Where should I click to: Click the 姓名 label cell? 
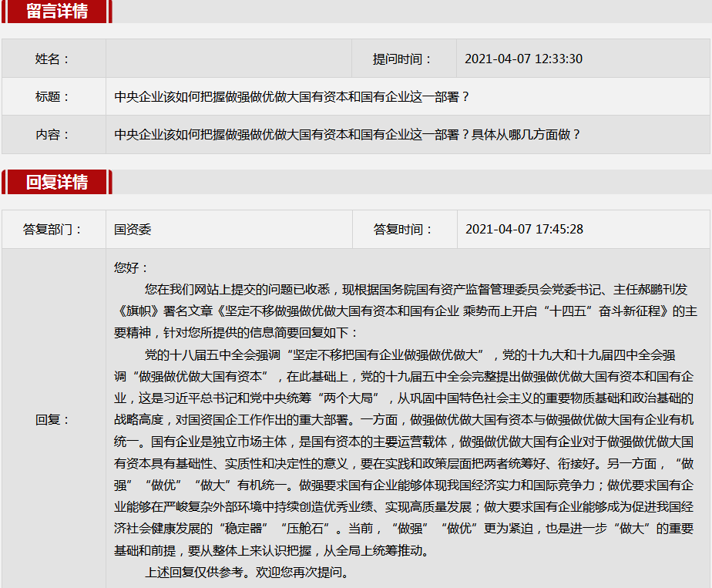tap(52, 59)
